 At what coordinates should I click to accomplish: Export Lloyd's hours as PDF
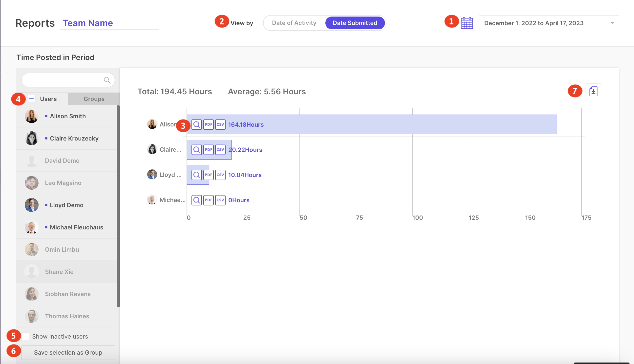(208, 175)
